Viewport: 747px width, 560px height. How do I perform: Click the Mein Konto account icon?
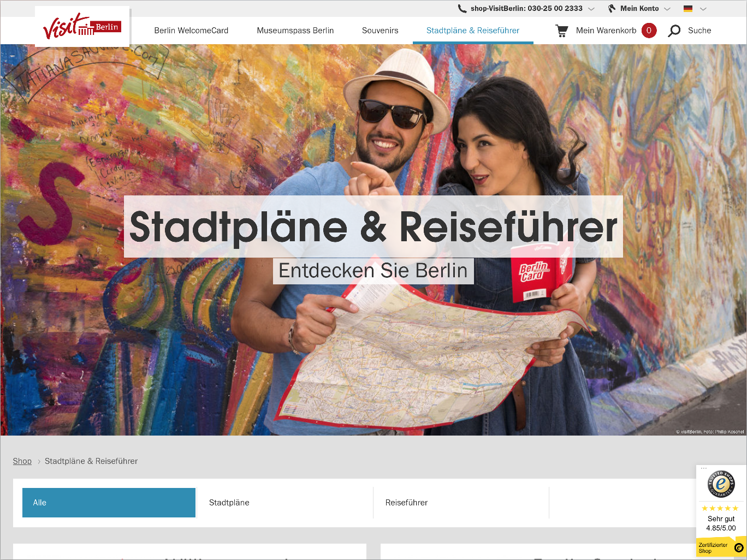612,8
